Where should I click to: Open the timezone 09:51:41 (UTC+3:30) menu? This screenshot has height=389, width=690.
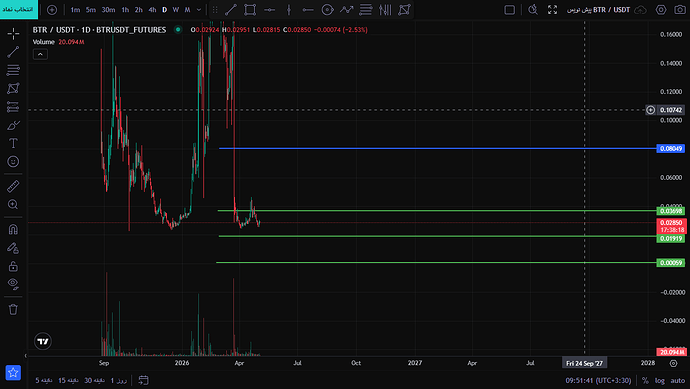pyautogui.click(x=598, y=380)
